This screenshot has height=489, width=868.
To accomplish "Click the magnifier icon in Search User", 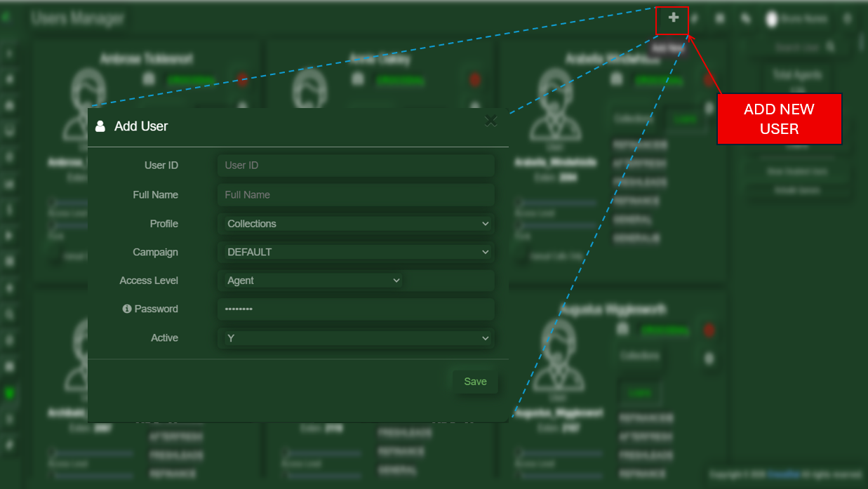I will pyautogui.click(x=830, y=48).
